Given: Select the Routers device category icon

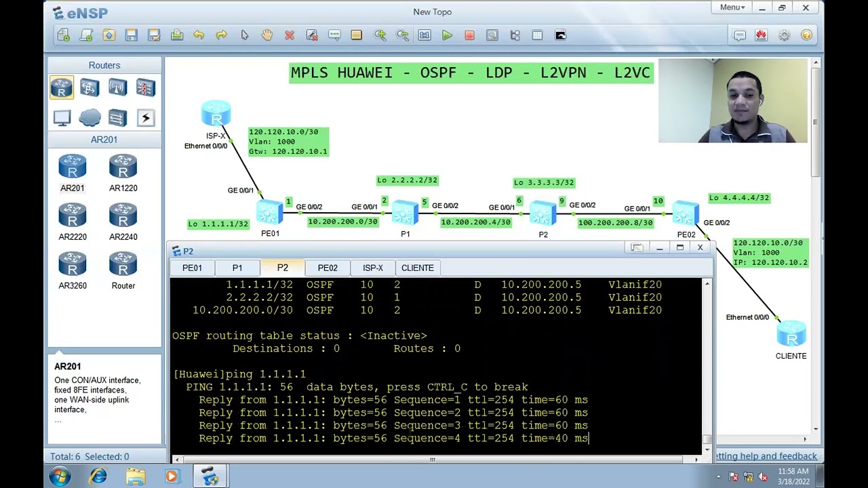Looking at the screenshot, I should pos(62,88).
